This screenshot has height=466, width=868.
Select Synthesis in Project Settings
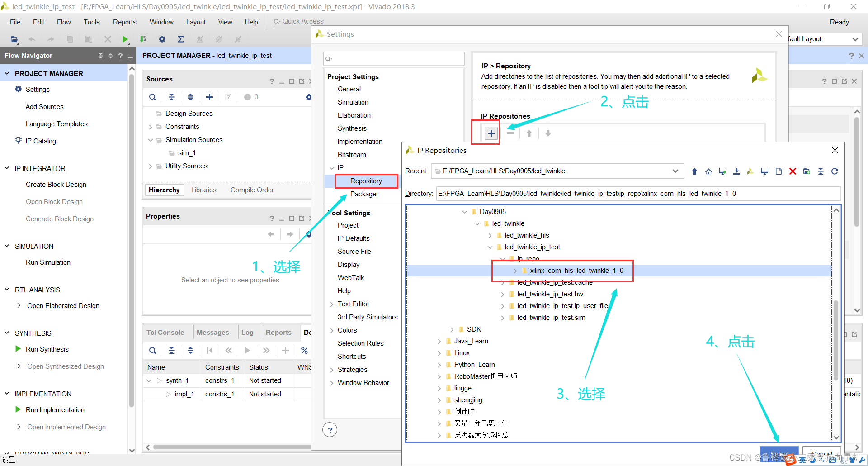pyautogui.click(x=352, y=128)
